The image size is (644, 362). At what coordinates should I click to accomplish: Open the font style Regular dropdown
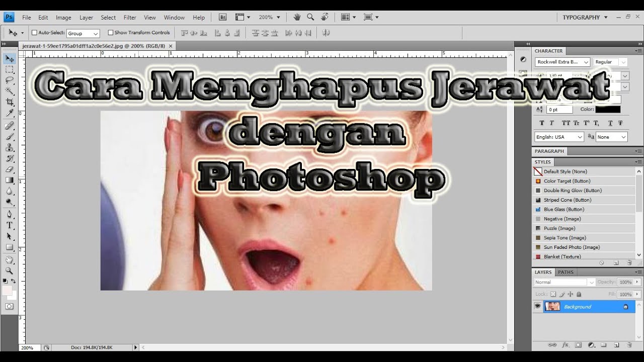610,62
